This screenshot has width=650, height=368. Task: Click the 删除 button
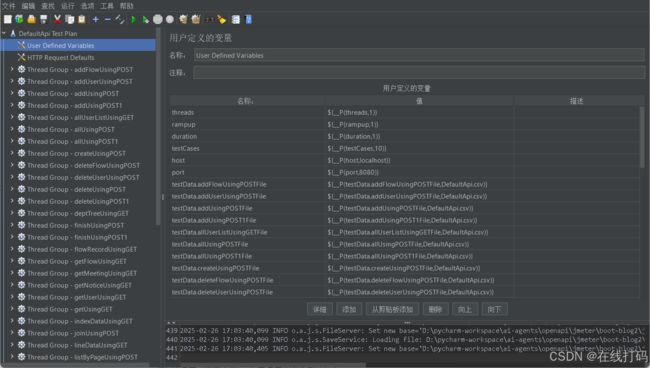435,309
